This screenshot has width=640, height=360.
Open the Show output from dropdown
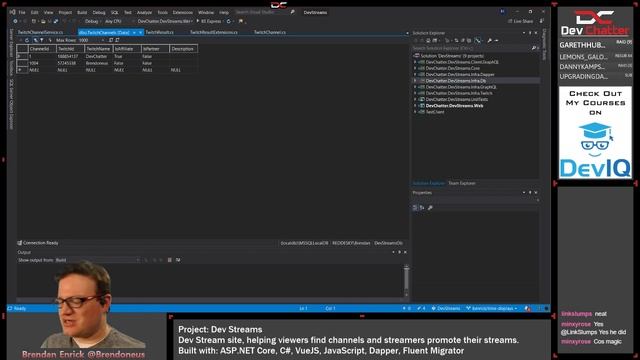[x=98, y=260]
